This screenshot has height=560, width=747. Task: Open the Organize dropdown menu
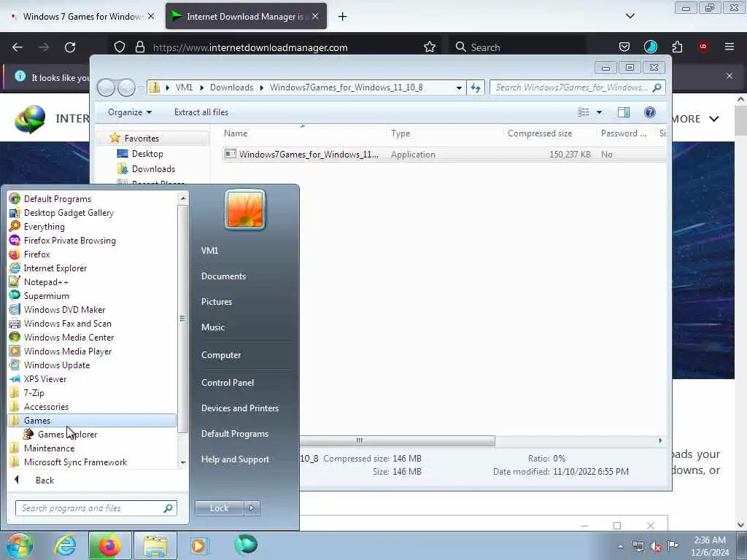click(130, 112)
